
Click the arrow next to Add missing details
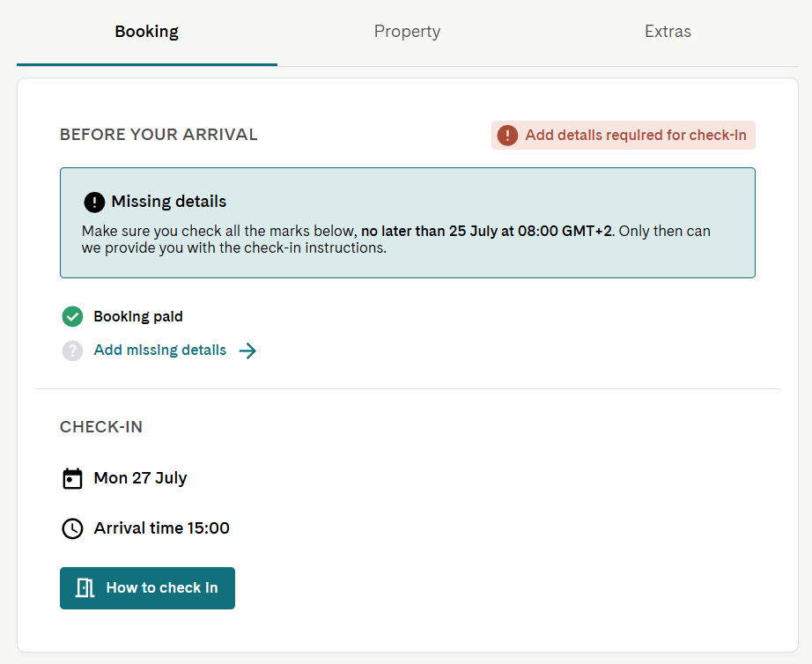click(247, 350)
